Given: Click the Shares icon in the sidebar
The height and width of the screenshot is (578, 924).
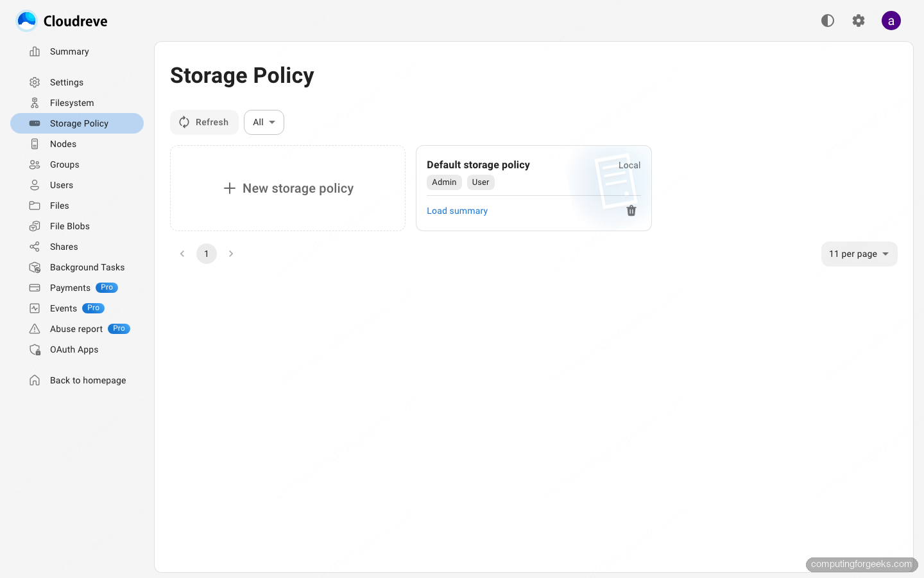Looking at the screenshot, I should coord(35,247).
